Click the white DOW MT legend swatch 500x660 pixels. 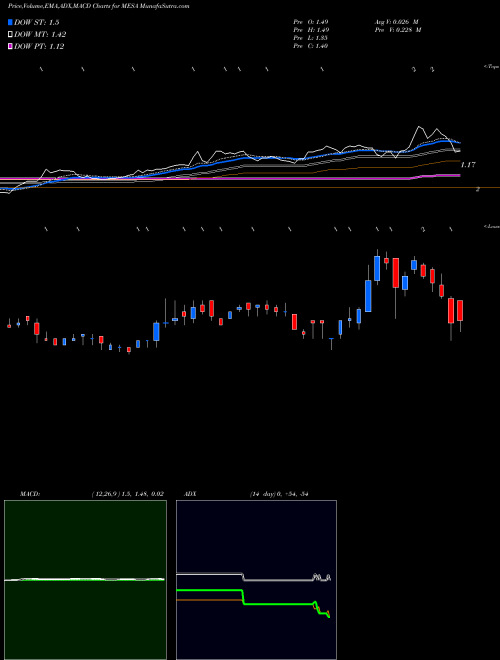coord(11,35)
